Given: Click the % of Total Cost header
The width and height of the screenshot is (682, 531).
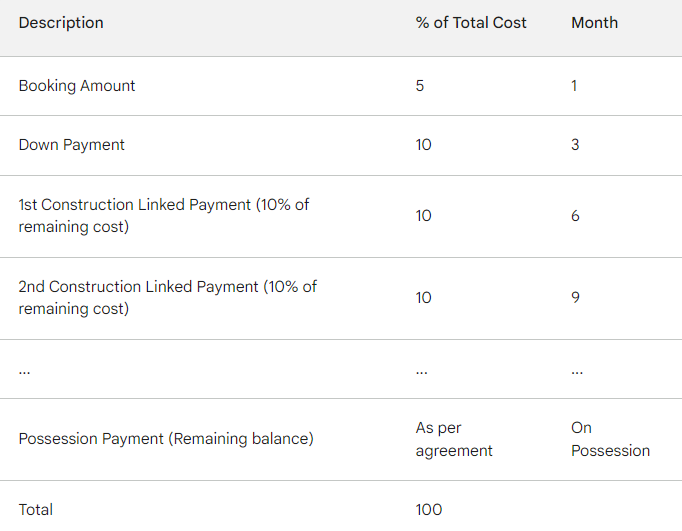Looking at the screenshot, I should point(471,23).
